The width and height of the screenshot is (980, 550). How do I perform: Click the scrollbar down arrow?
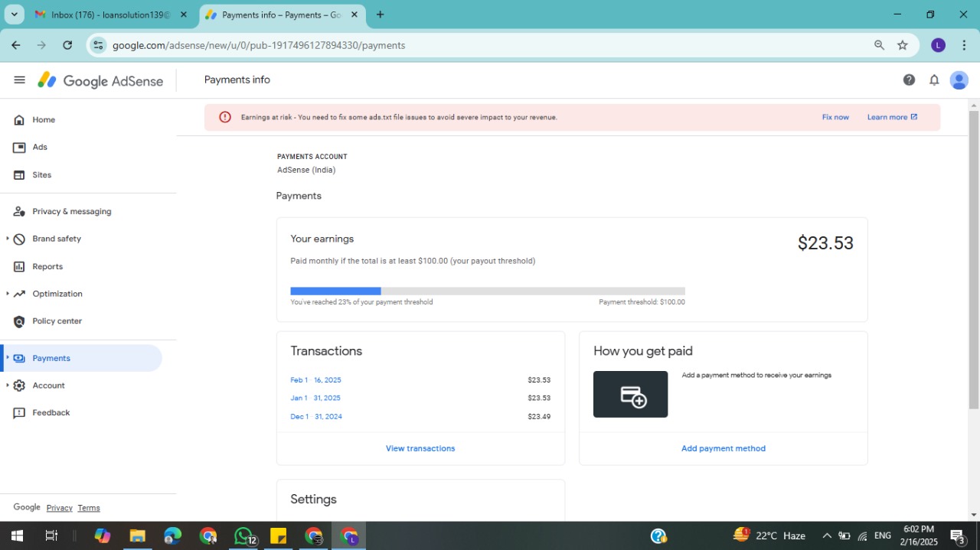[x=974, y=515]
